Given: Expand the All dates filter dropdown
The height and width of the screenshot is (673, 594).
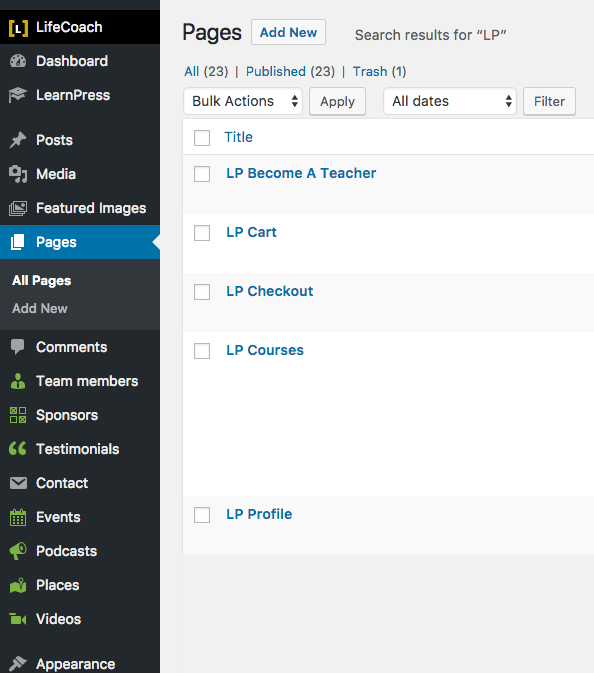Looking at the screenshot, I should tap(450, 101).
